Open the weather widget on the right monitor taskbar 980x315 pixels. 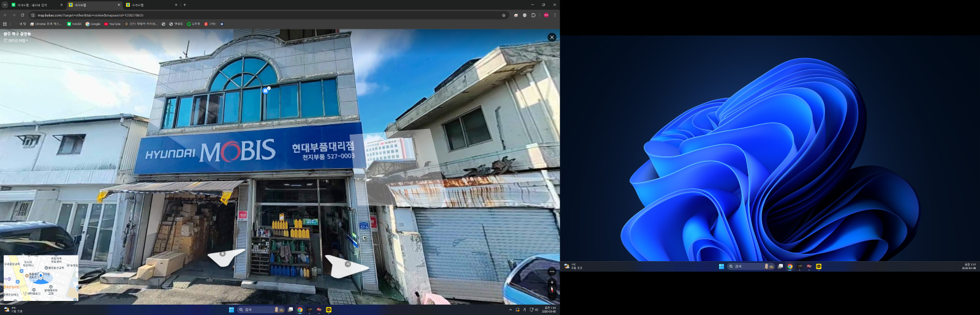tap(573, 266)
